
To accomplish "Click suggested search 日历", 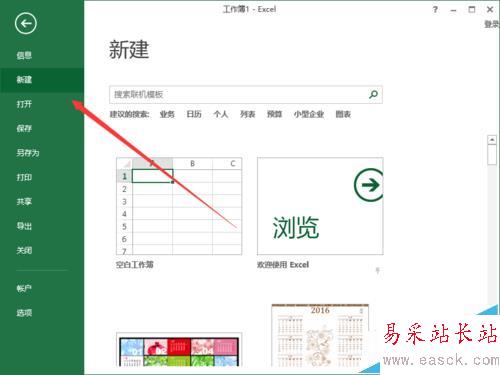I will [194, 114].
